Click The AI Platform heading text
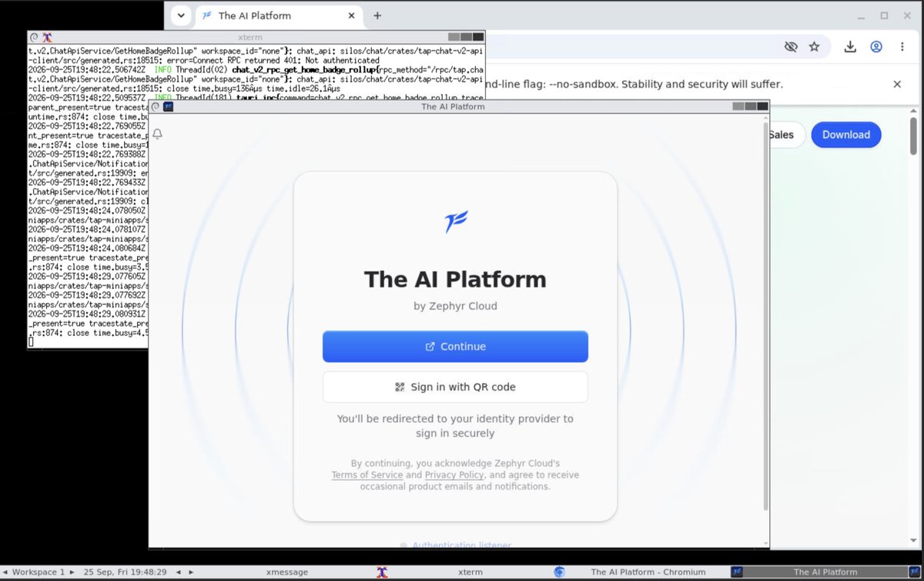Viewport: 924px width, 581px height. pyautogui.click(x=455, y=279)
